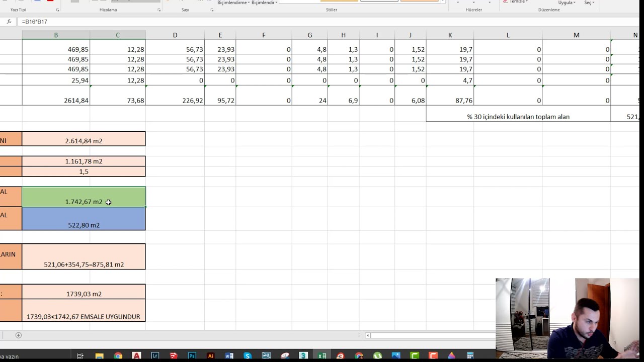Launch Google Chrome from taskbar
The height and width of the screenshot is (362, 644).
[x=118, y=356]
